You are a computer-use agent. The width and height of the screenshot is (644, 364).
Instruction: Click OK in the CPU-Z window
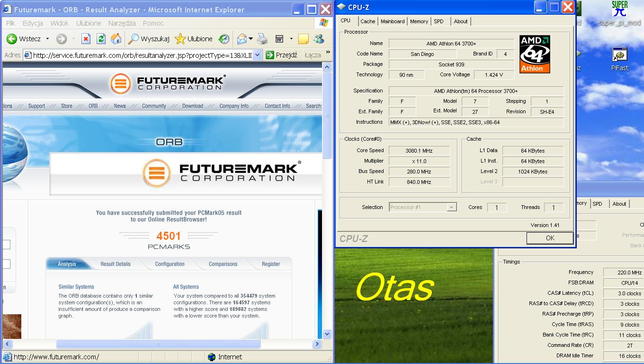[550, 238]
